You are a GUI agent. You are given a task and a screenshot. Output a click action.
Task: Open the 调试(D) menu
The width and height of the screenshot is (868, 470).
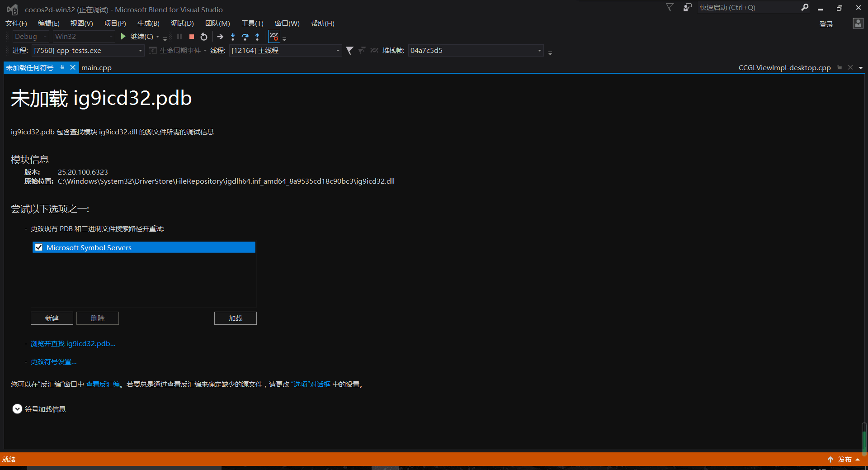pyautogui.click(x=182, y=24)
